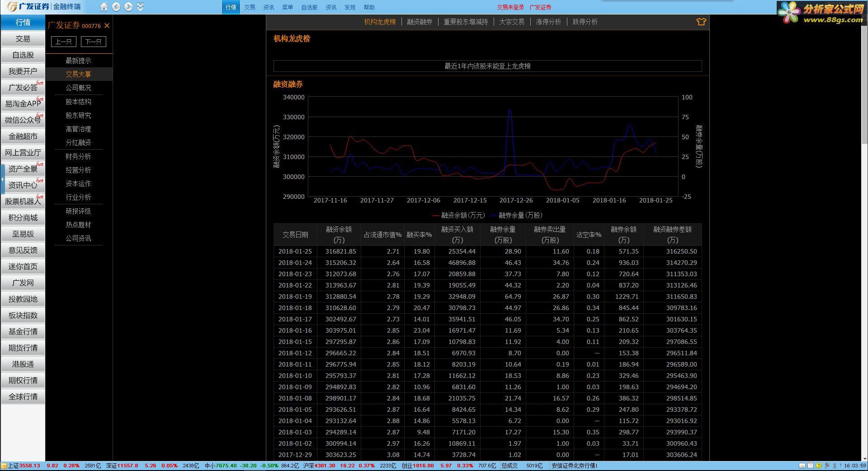Click the 交易日期 column header
Screen dimensions: 868x471
(295, 235)
